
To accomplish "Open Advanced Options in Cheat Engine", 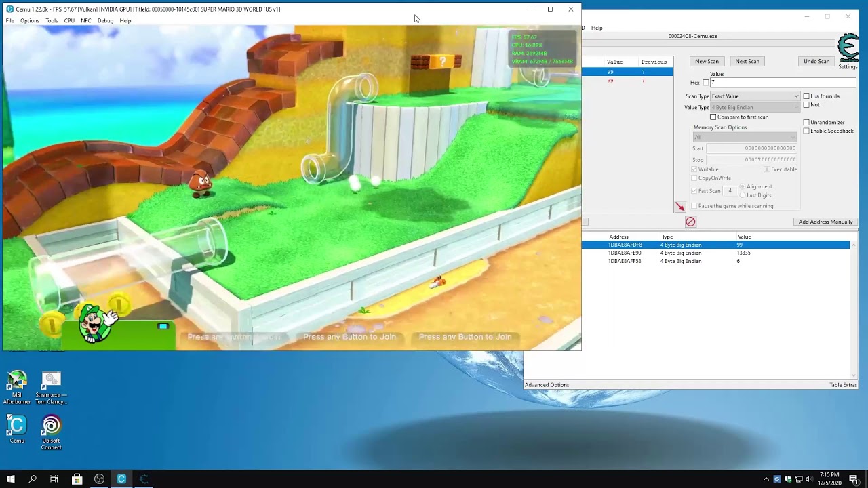I will point(547,385).
